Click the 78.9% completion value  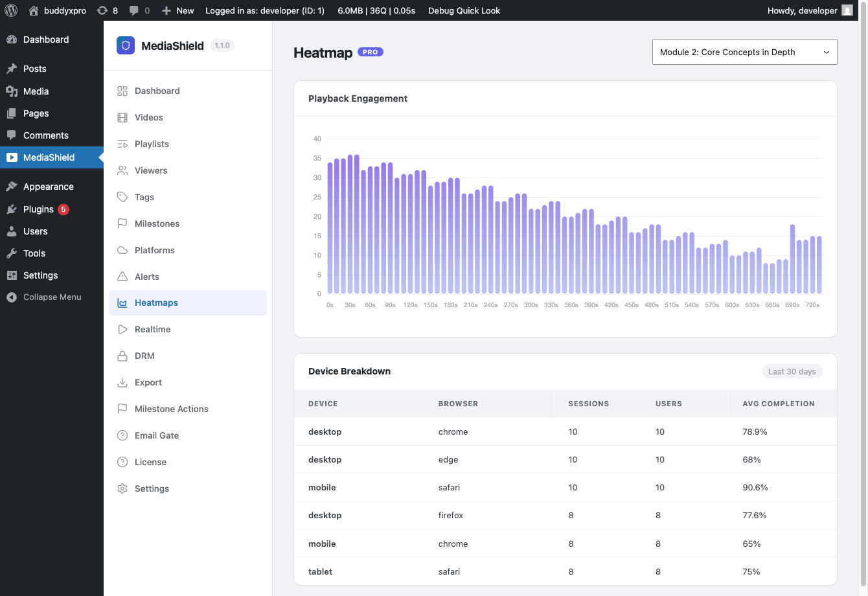click(755, 431)
